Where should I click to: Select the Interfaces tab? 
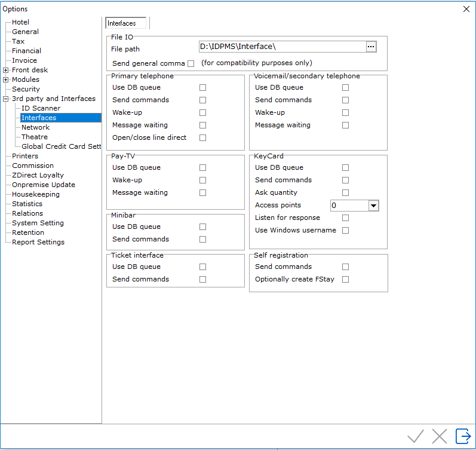click(x=125, y=23)
